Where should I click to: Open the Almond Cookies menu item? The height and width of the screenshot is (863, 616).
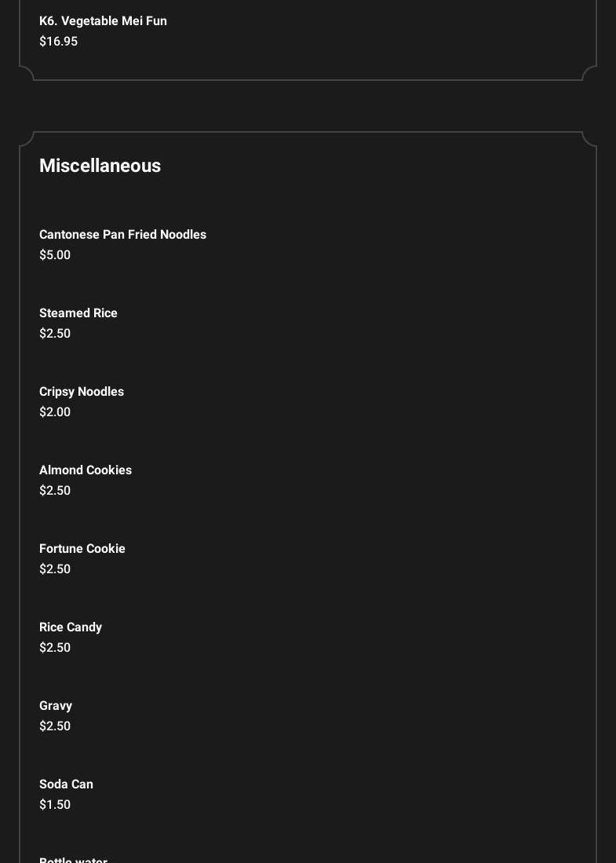pyautogui.click(x=86, y=470)
